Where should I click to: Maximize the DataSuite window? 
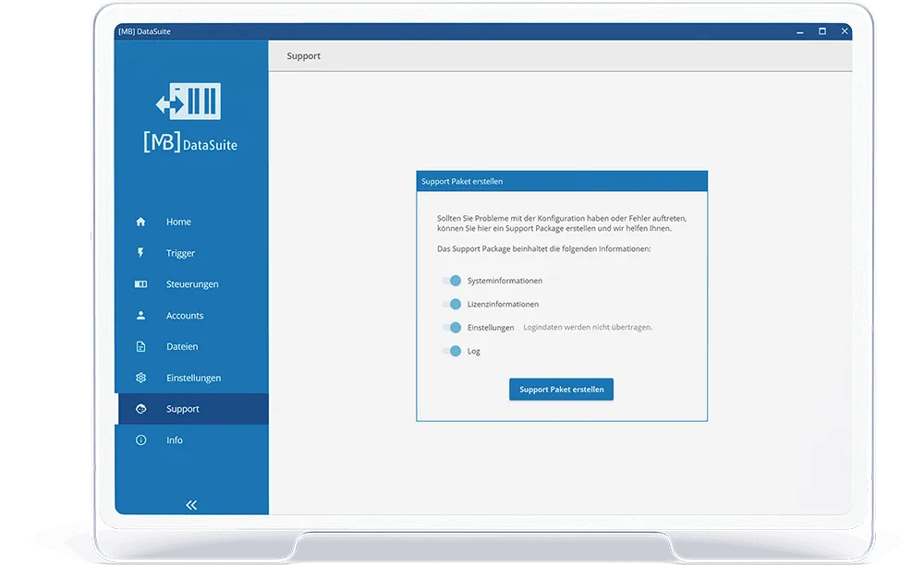point(822,31)
